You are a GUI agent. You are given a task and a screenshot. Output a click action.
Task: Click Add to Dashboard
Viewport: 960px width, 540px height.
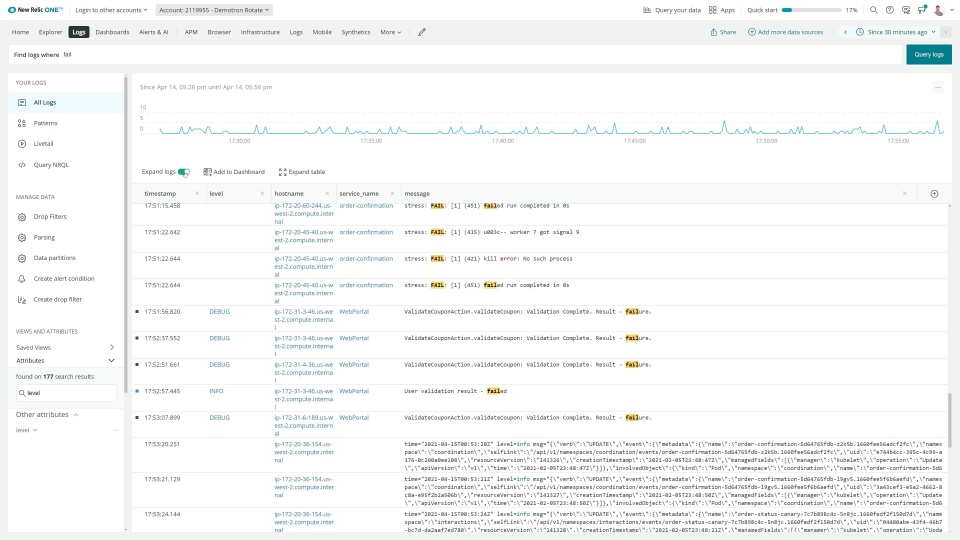(x=234, y=172)
